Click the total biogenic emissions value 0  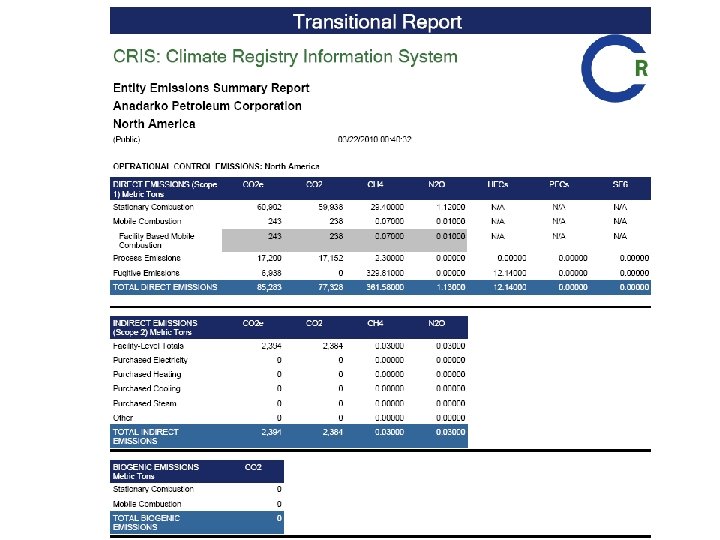point(279,518)
